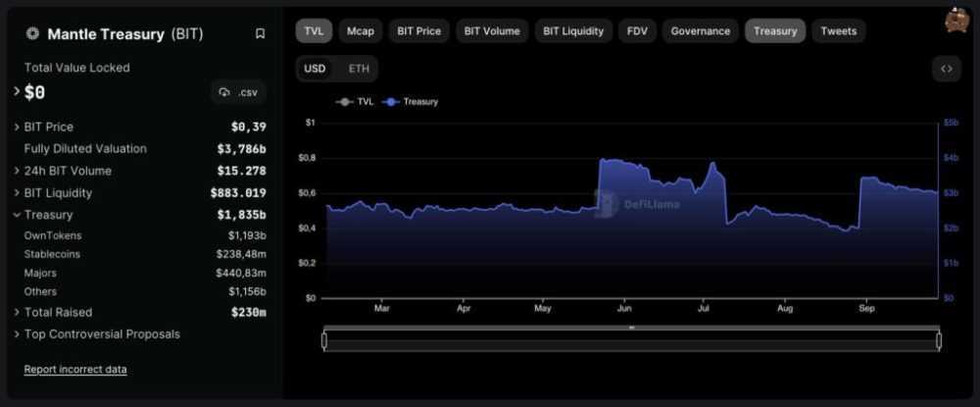Image resolution: width=980 pixels, height=407 pixels.
Task: Click the chart time range slider track
Action: (631, 340)
